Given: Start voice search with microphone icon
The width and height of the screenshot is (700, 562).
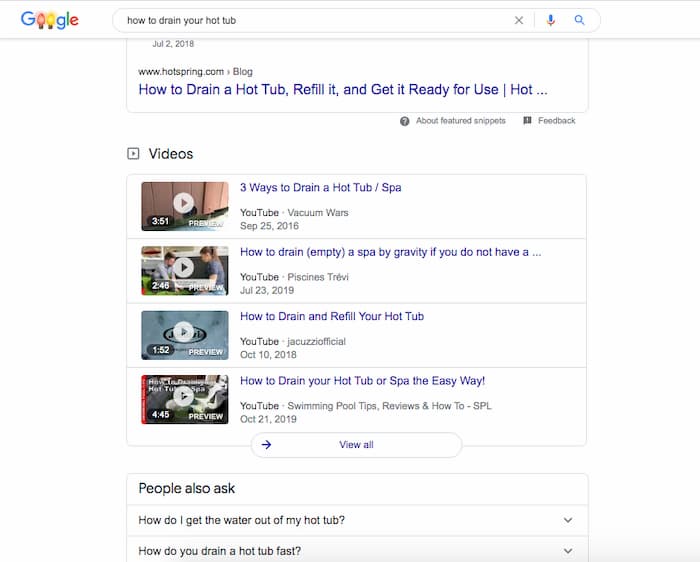Looking at the screenshot, I should click(550, 20).
